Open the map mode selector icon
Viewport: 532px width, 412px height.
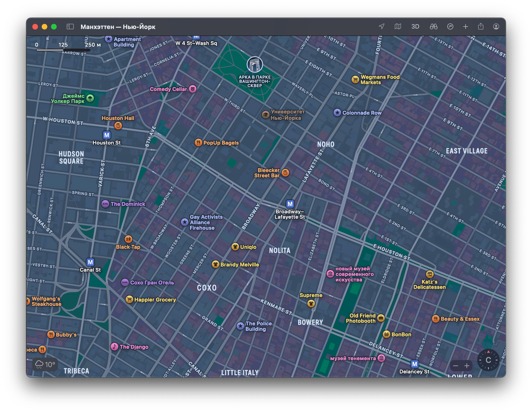[398, 26]
